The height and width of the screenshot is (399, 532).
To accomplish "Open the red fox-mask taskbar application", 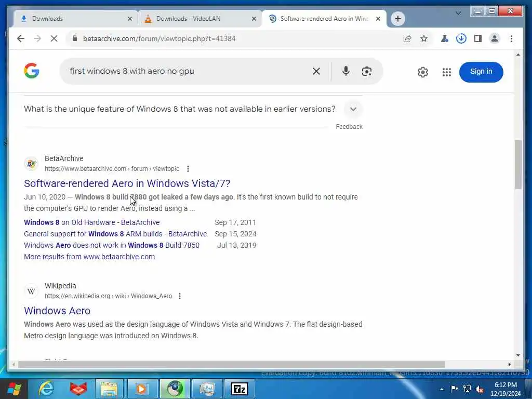I will pos(78,389).
